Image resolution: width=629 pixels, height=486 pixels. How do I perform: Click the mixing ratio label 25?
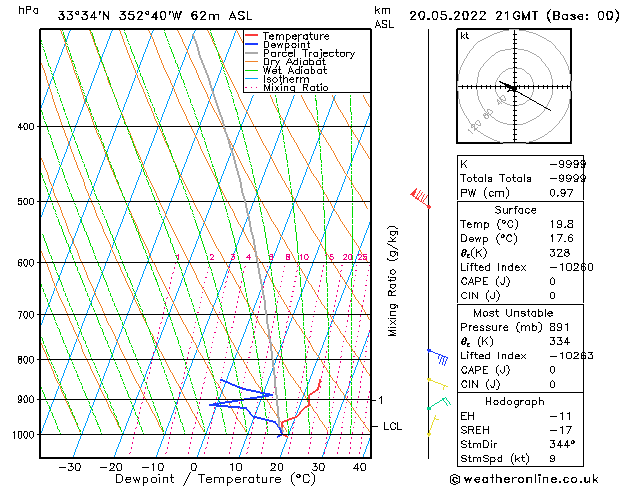[363, 257]
